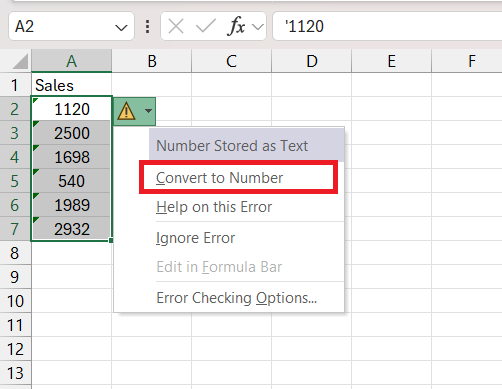The height and width of the screenshot is (389, 502).
Task: Select column D header
Action: pos(312,61)
